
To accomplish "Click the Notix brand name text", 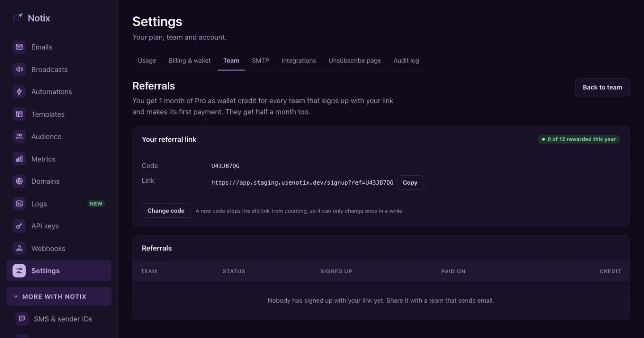I will [39, 18].
